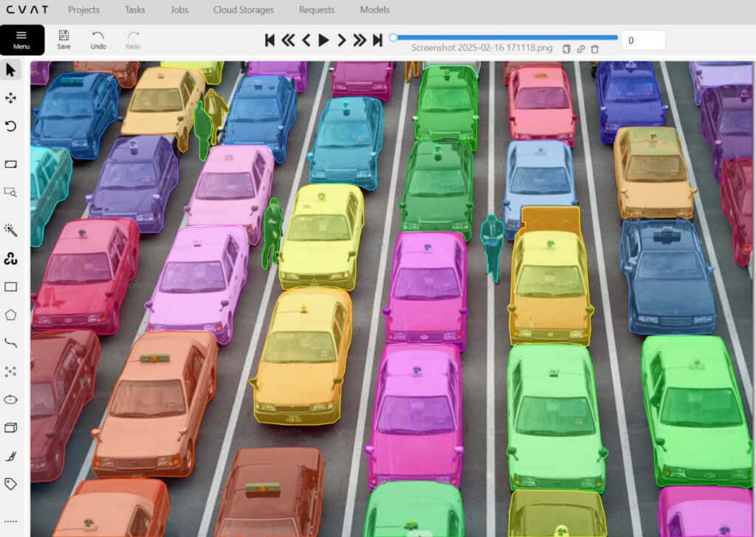The image size is (756, 537).
Task: Select the Cursor tool in the sidebar
Action: [10, 70]
